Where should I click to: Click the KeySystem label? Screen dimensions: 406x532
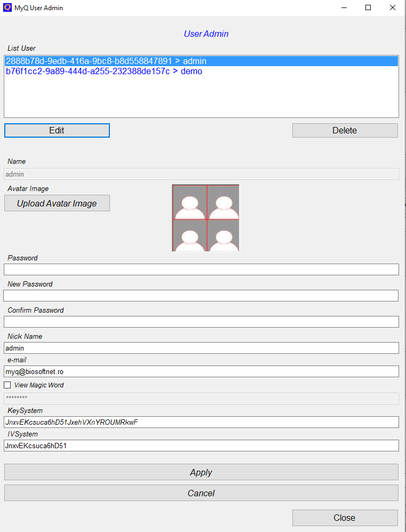coord(25,410)
